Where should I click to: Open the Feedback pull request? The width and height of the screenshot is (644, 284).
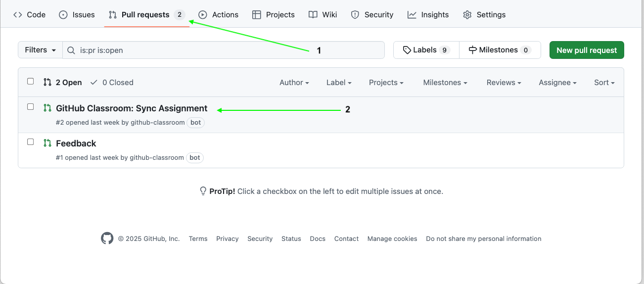click(76, 143)
